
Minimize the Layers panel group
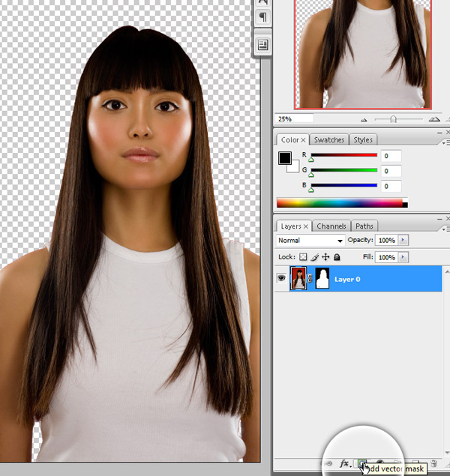[439, 219]
